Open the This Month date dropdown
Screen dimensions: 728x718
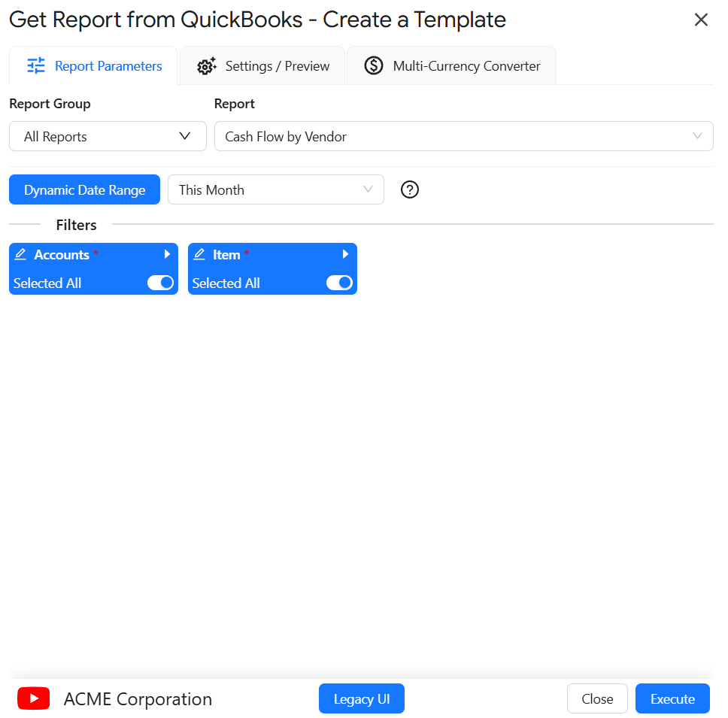click(x=276, y=189)
